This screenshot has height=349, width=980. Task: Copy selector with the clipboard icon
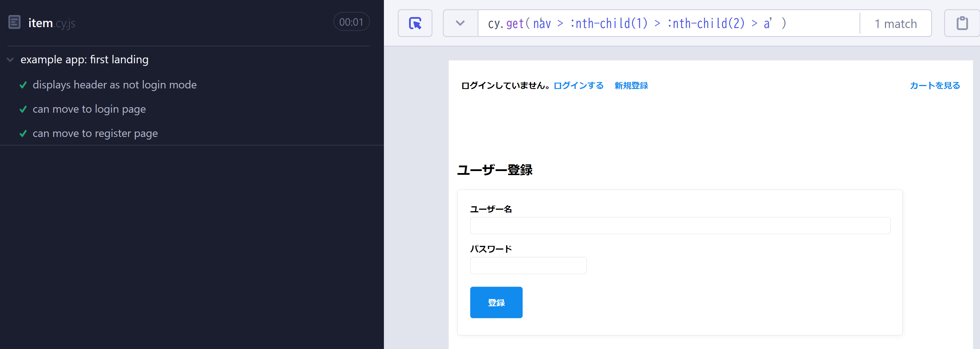tap(962, 23)
